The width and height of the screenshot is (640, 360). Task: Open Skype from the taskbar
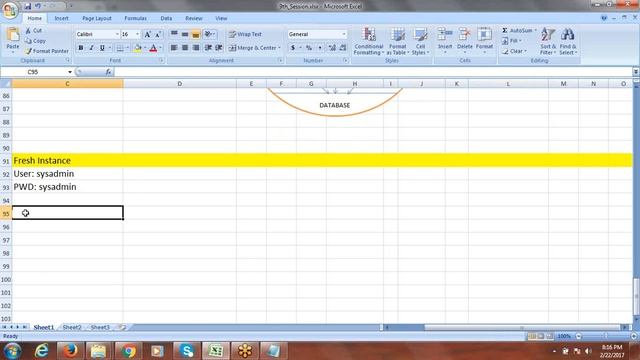click(x=186, y=351)
